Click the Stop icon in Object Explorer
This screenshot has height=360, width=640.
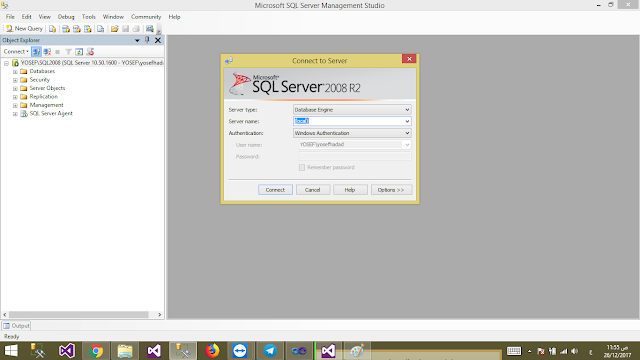point(58,52)
